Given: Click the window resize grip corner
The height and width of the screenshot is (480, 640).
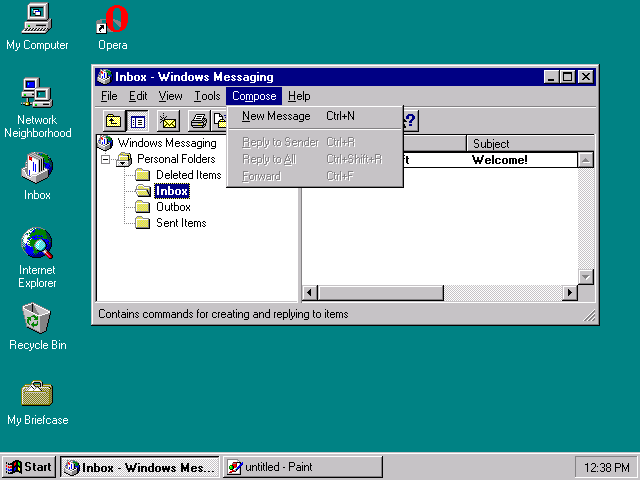Looking at the screenshot, I should pyautogui.click(x=589, y=315).
